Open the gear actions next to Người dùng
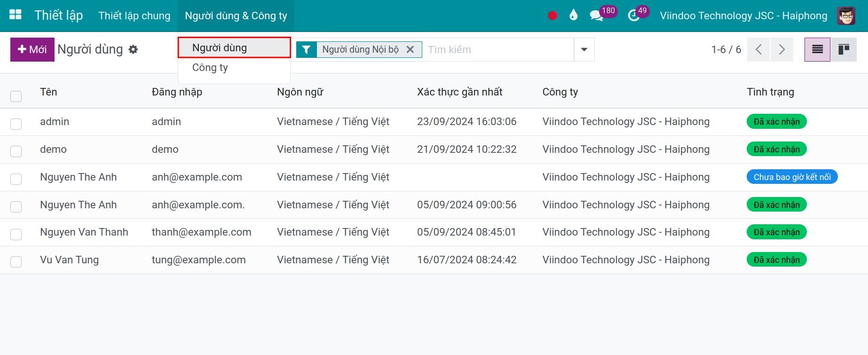Image resolution: width=868 pixels, height=355 pixels. [133, 49]
